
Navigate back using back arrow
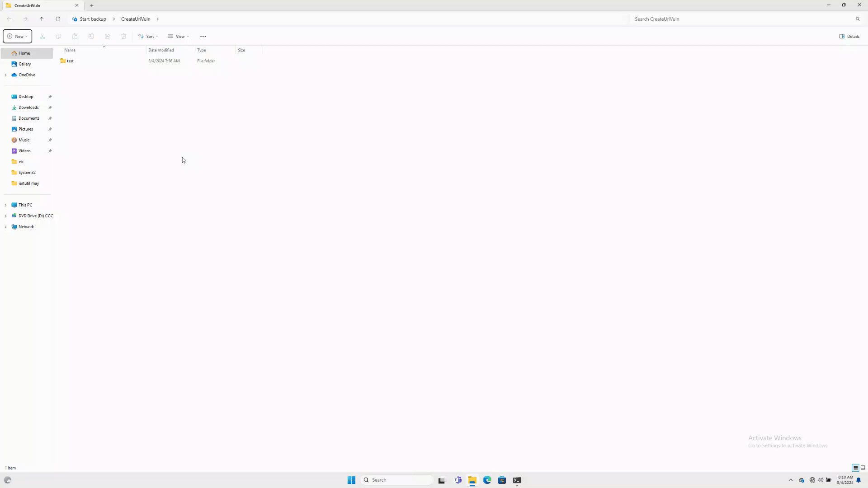pos(9,19)
